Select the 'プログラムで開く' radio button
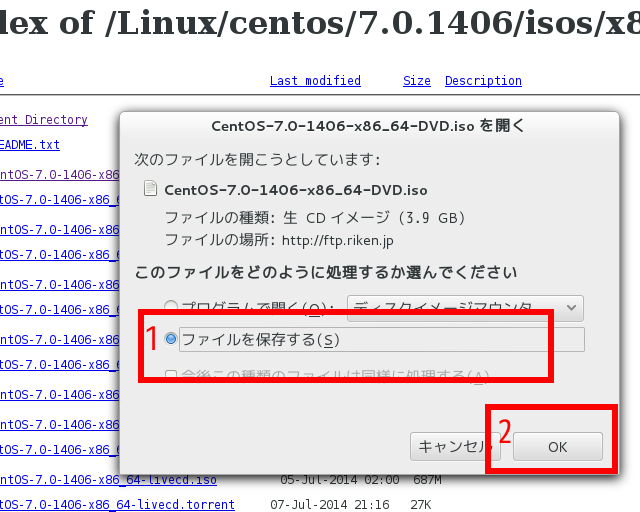The height and width of the screenshot is (512, 640). [171, 307]
